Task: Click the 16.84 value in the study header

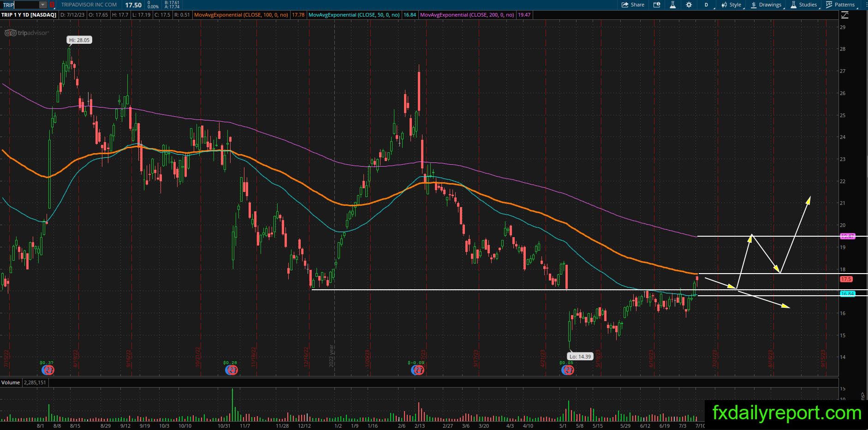Action: click(410, 15)
